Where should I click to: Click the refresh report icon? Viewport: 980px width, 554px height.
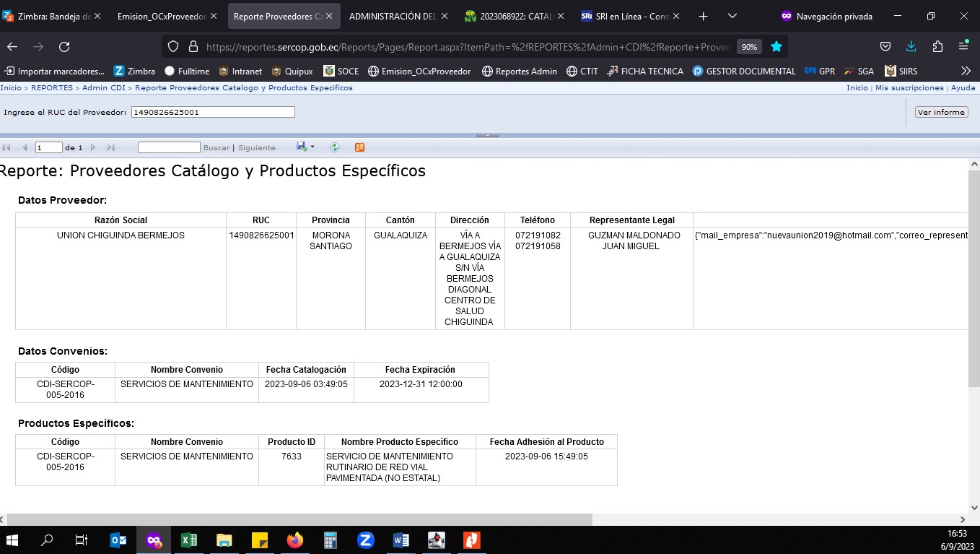tap(335, 147)
